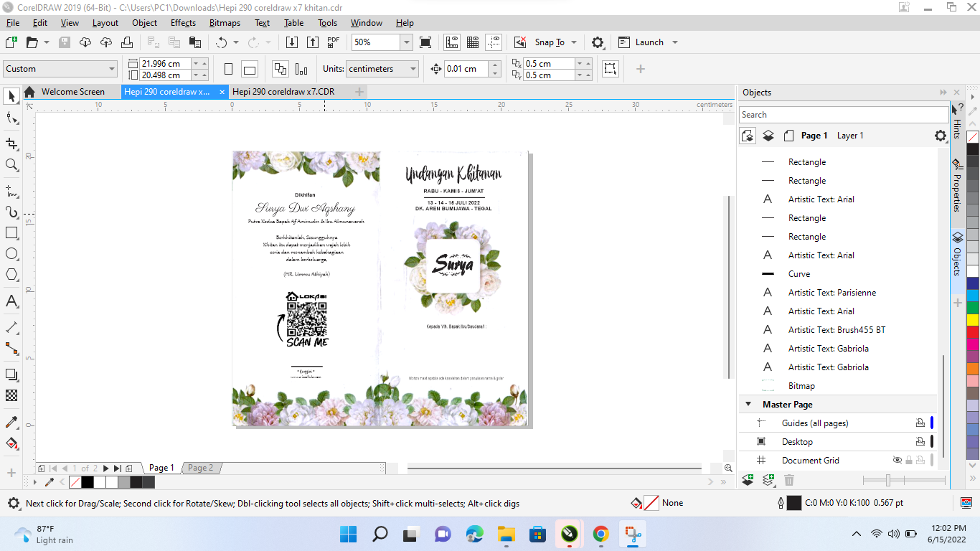980x551 pixels.
Task: Click the red color swatch in palette
Action: (973, 332)
